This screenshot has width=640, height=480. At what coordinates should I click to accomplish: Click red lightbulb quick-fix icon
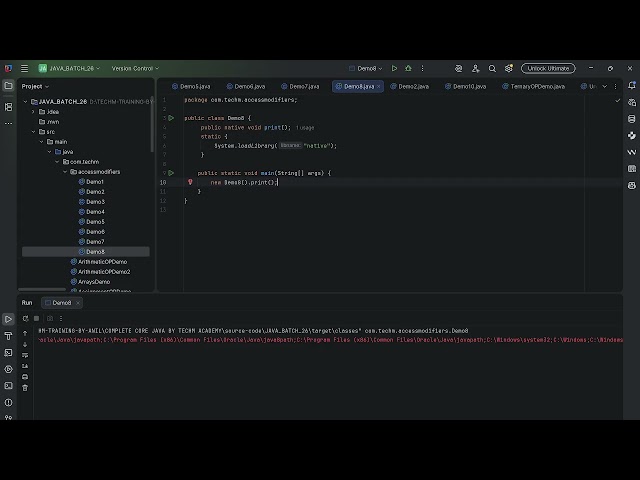(x=190, y=182)
